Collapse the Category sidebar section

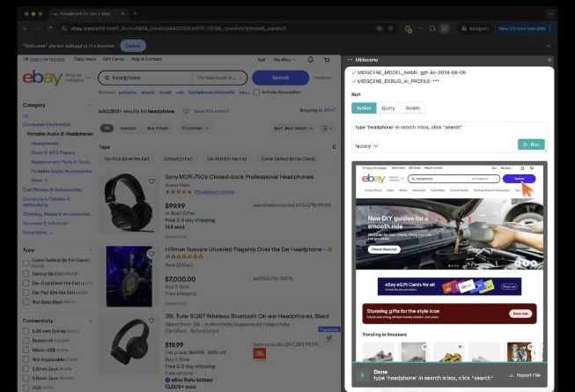pos(91,105)
